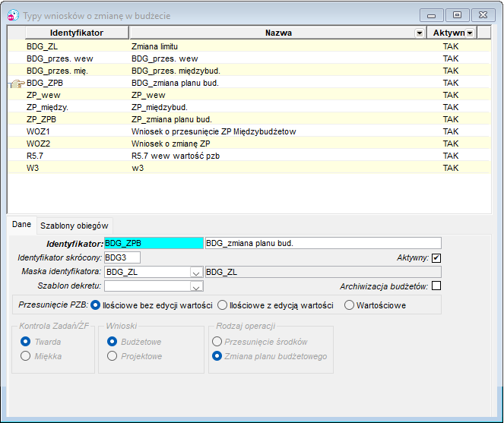Minimize the Typy wniosków window

pos(431,15)
